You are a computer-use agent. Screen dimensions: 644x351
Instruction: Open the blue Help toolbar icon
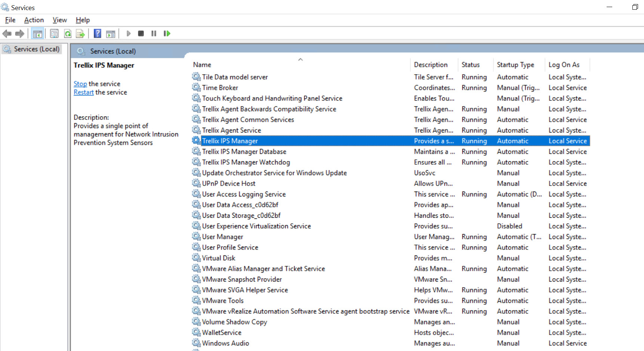[x=97, y=34]
